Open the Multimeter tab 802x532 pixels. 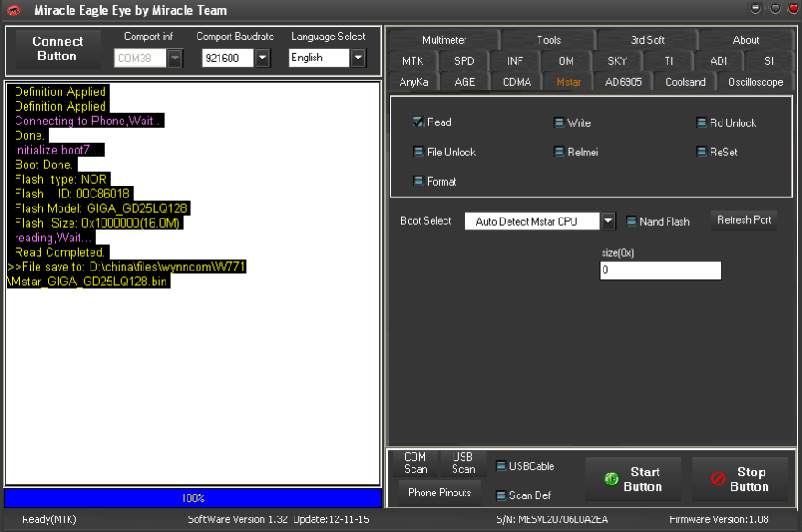click(444, 40)
